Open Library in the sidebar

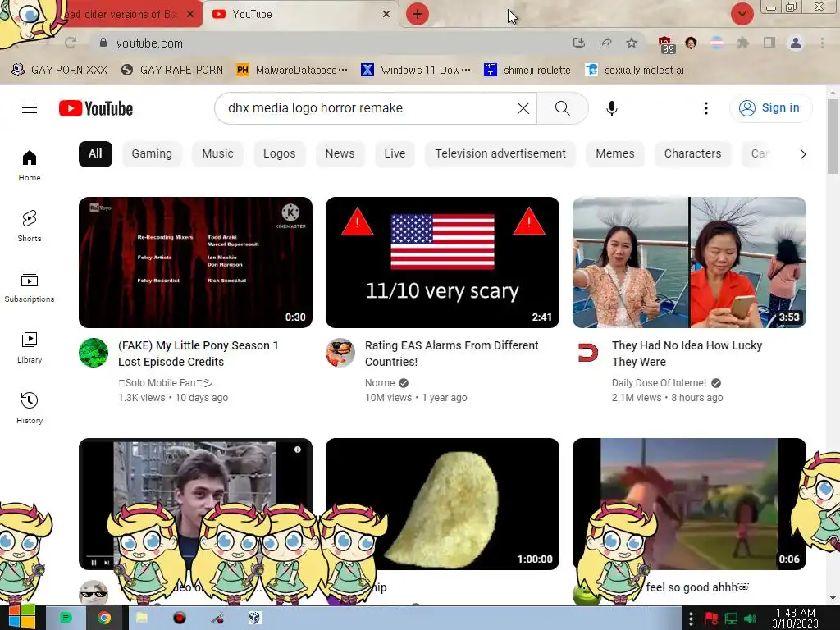30,348
